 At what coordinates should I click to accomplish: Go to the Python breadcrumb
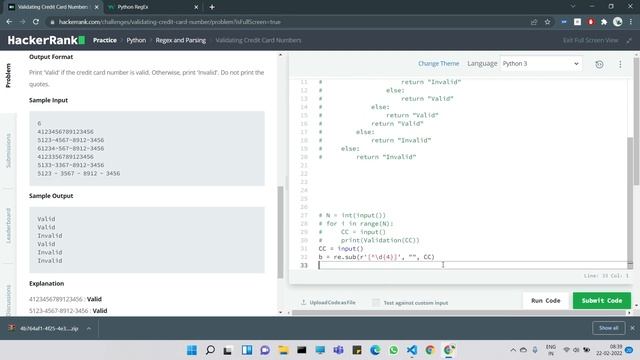136,40
